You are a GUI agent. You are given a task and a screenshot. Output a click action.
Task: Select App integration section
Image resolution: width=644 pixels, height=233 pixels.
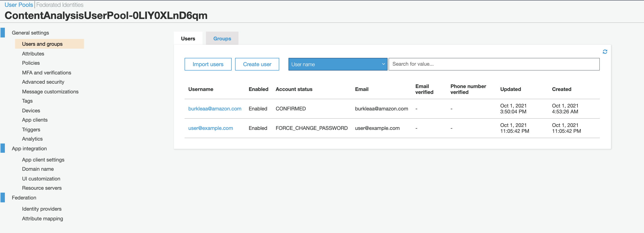pos(29,149)
